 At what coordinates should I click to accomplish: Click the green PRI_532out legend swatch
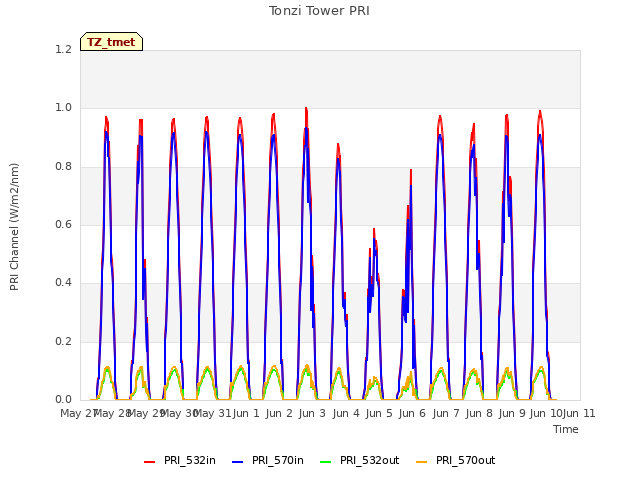pyautogui.click(x=326, y=462)
